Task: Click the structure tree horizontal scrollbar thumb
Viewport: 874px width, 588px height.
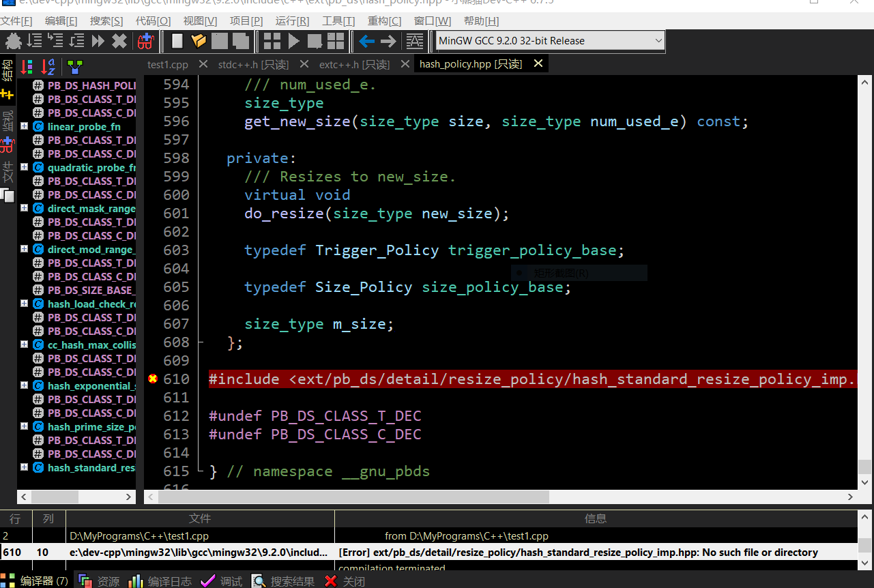Action: 55,497
